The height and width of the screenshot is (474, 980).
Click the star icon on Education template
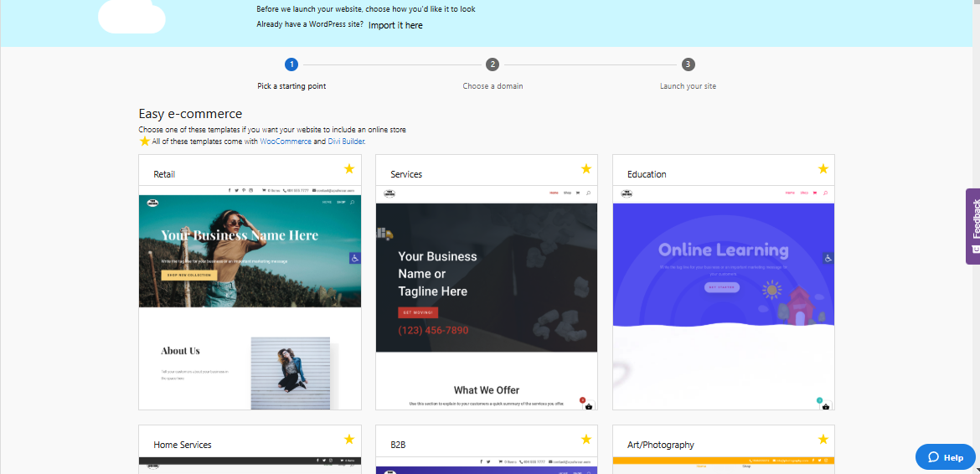coord(823,169)
